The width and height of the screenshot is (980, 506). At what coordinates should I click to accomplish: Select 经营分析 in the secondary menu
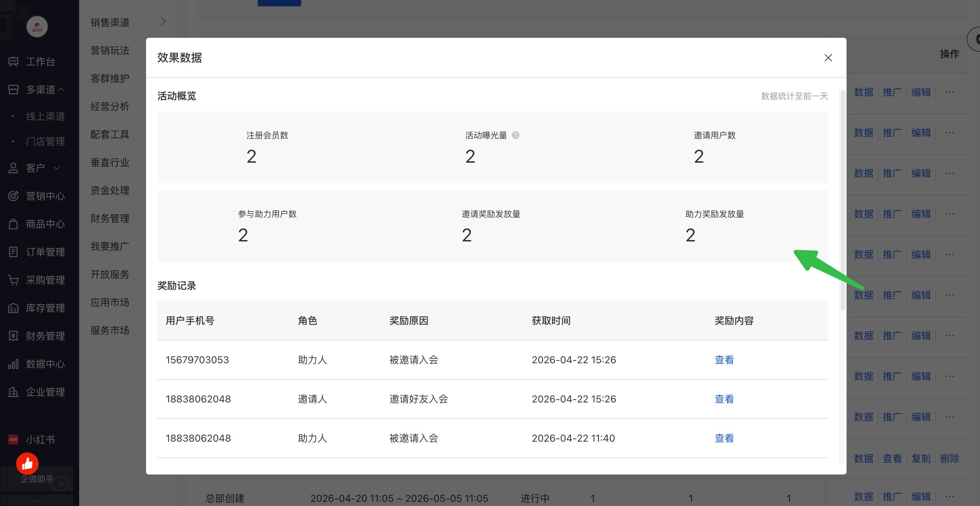point(110,106)
